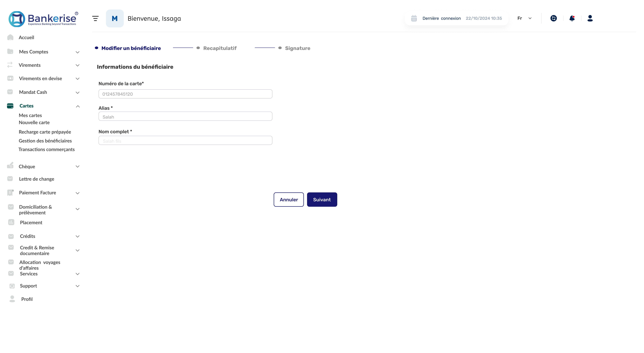The image size is (644, 353).
Task: Expand the Chèque chevron
Action: 77,166
